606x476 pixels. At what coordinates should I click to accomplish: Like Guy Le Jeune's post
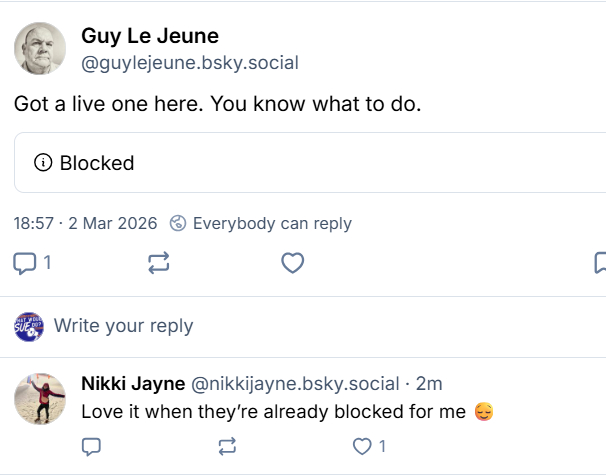pyautogui.click(x=292, y=263)
